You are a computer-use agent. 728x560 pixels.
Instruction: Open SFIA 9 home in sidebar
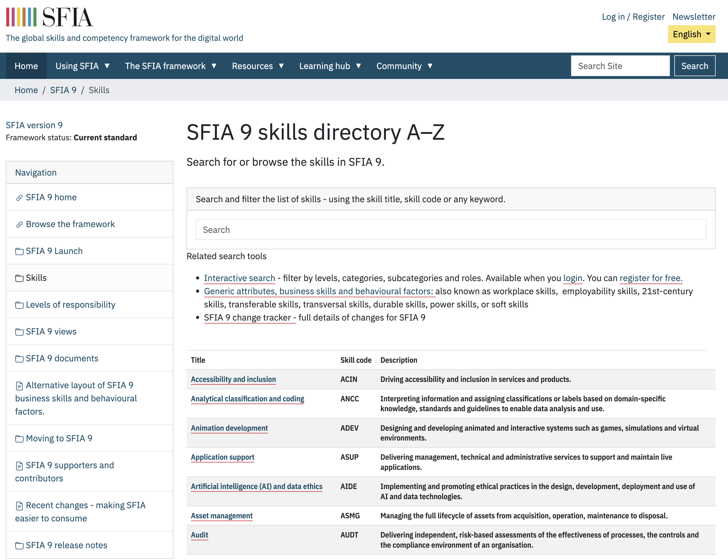coord(51,197)
